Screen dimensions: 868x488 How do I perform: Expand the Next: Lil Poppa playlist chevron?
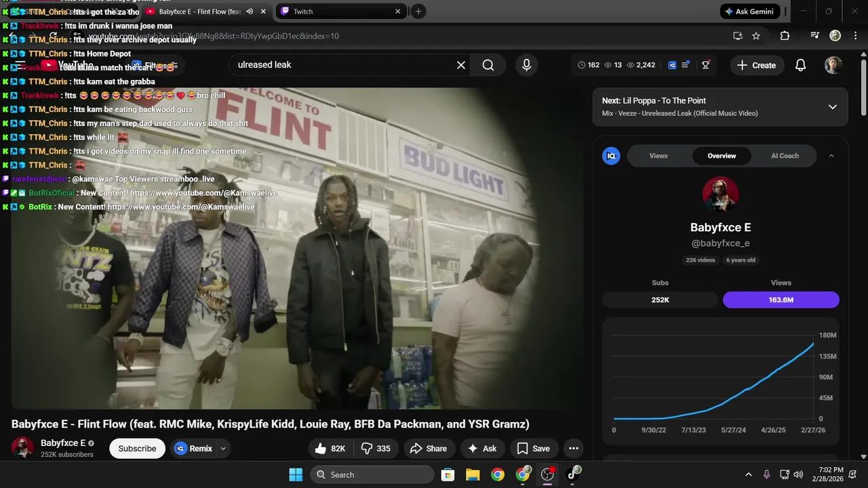(x=833, y=107)
